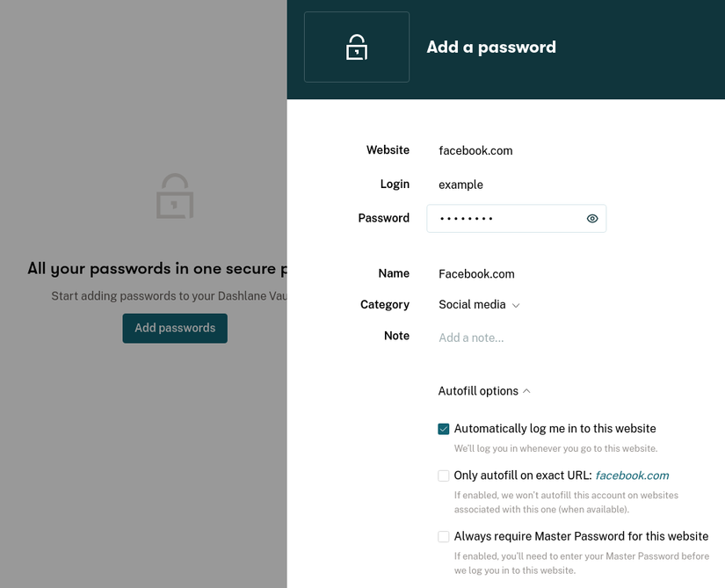Click the faded lock illustration on the left
The height and width of the screenshot is (588, 725).
174,195
